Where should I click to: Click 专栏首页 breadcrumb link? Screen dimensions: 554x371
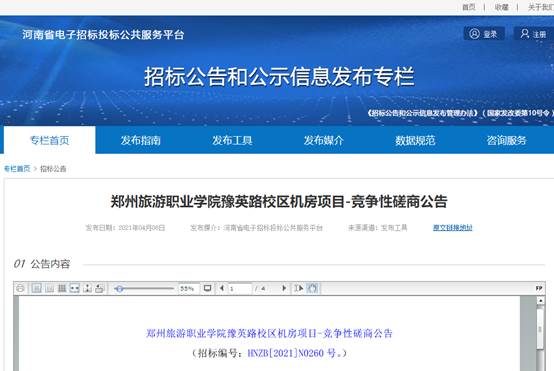click(17, 169)
